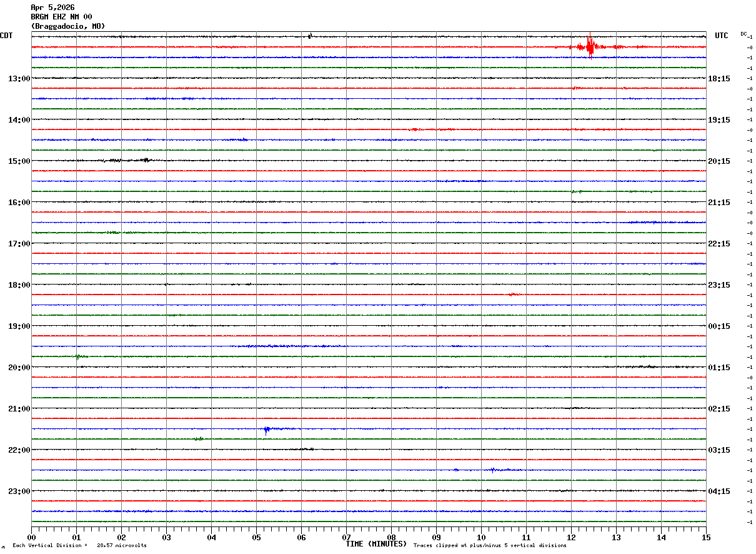Click the blue spike on the 21:30 trace
This screenshot has width=756, height=554.
click(267, 429)
